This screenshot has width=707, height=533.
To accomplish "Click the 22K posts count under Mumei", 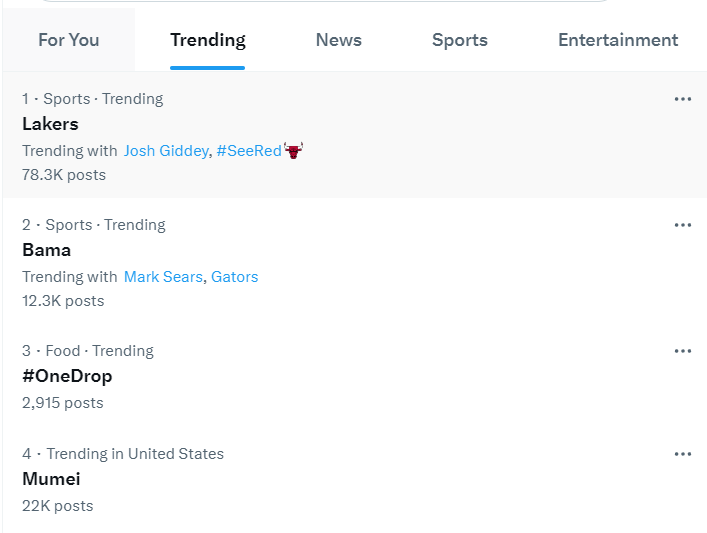I will tap(58, 506).
